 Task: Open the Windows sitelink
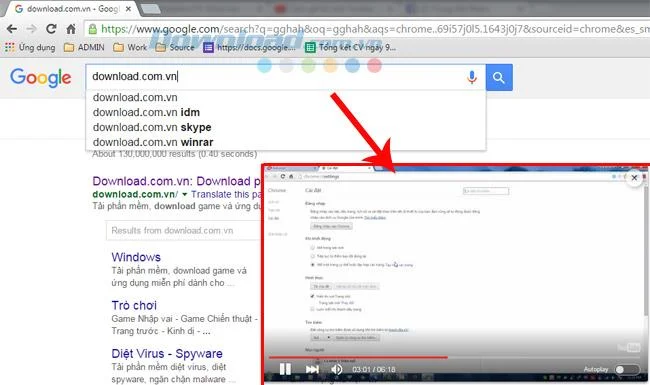coord(136,257)
